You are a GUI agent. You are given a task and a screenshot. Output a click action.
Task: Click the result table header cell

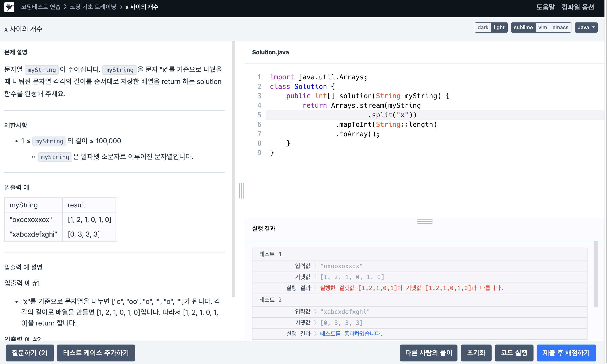coord(90,205)
